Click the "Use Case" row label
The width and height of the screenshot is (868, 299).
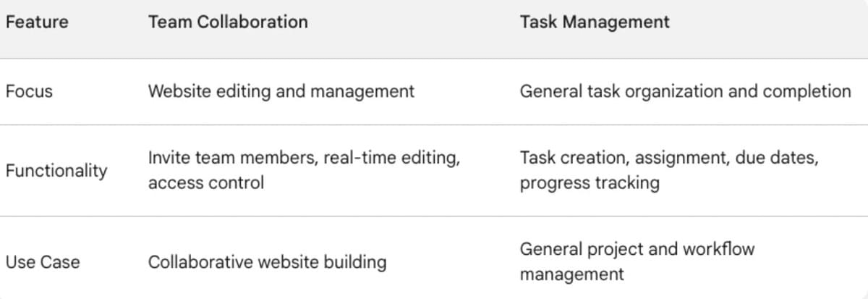pyautogui.click(x=43, y=261)
